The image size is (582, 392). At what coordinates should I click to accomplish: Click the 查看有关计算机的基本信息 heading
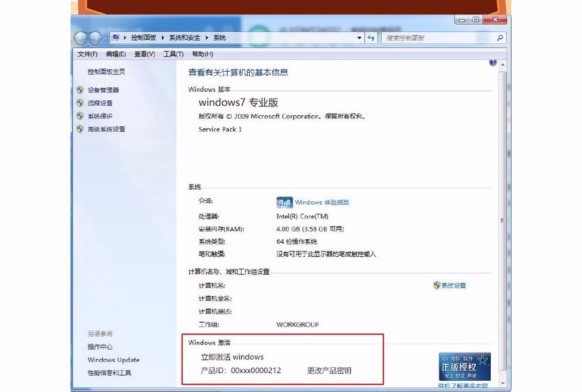pos(238,72)
